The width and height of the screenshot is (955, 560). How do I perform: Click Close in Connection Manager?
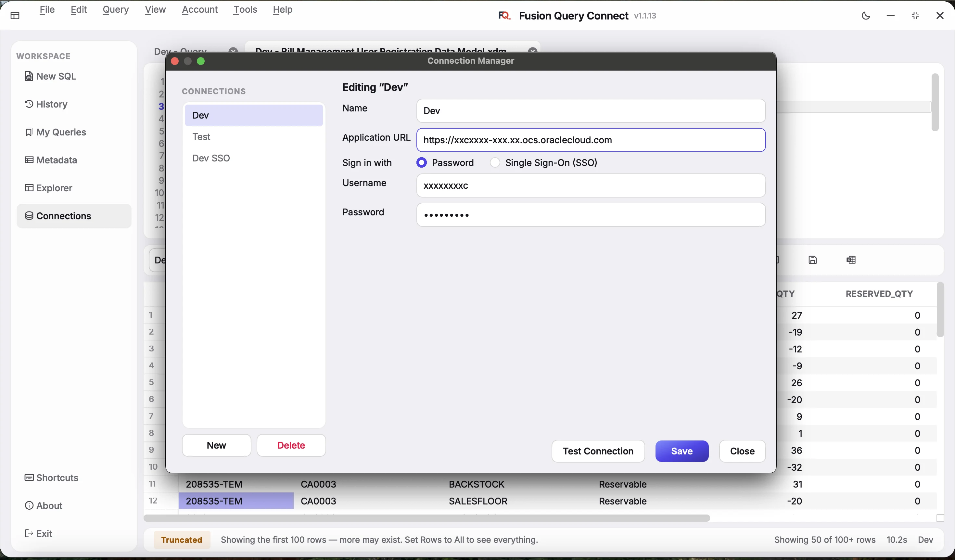point(743,452)
